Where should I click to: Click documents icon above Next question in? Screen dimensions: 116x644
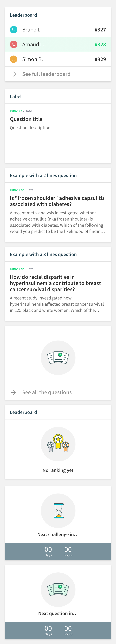pos(58,590)
